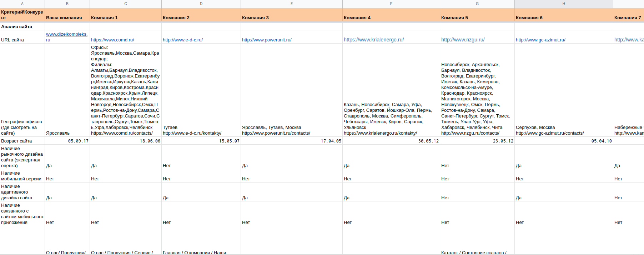Visit the http://www.nzgu.ru/ link
644x255 pixels.
tap(463, 40)
